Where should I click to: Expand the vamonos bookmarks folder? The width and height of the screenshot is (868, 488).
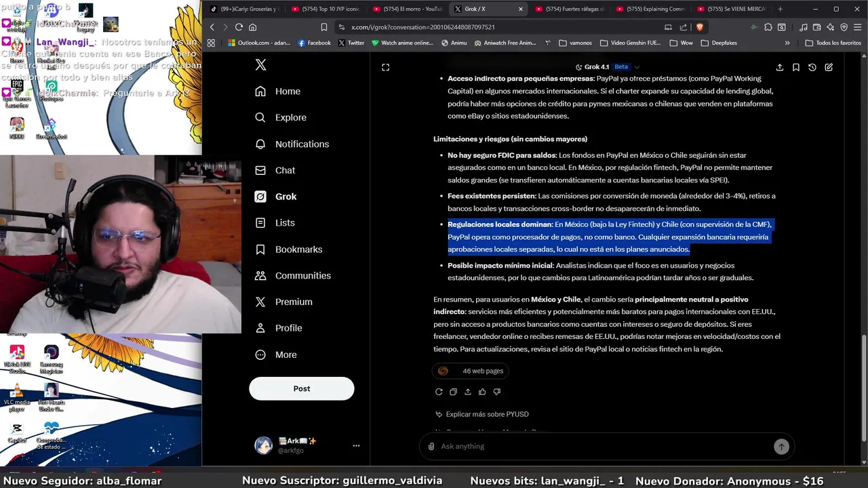[575, 43]
